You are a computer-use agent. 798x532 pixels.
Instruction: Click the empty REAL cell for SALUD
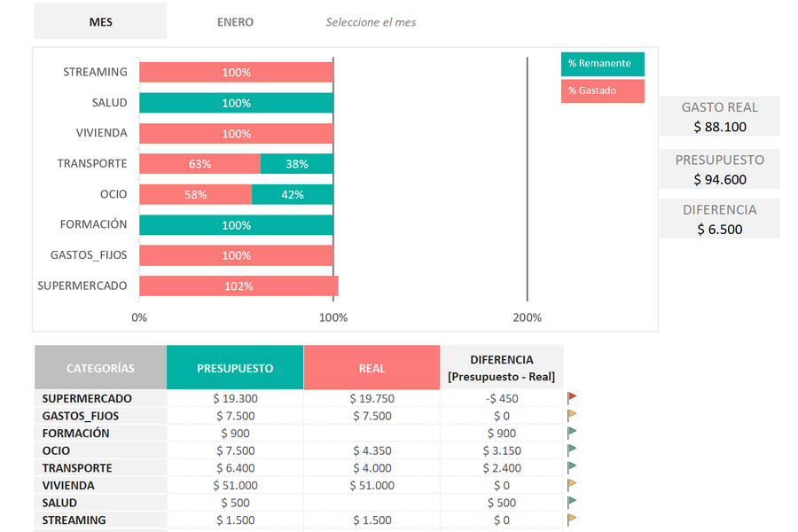click(372, 503)
